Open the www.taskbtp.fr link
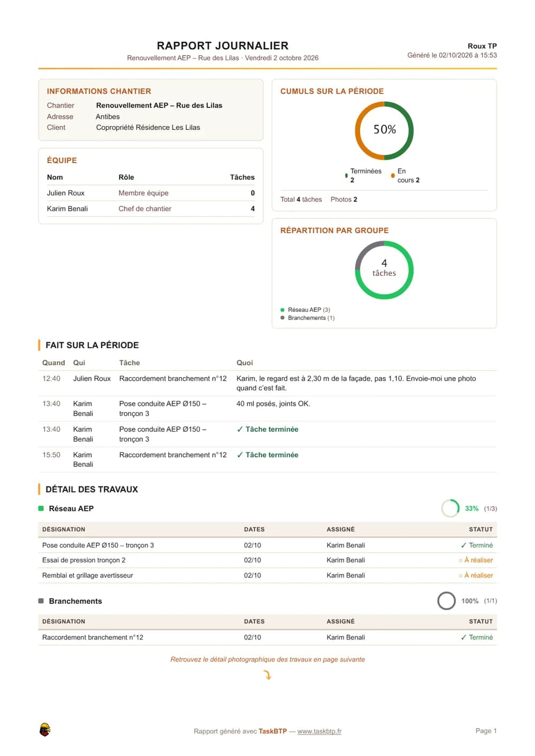535x756 pixels. coord(319,731)
